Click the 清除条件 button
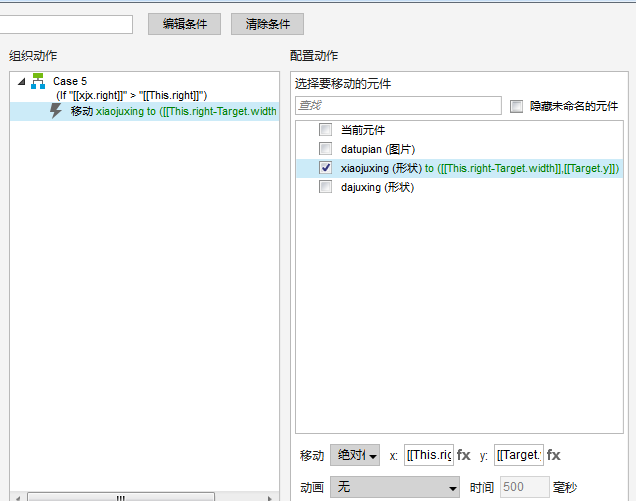Screen dimensions: 636x501 [x=267, y=24]
